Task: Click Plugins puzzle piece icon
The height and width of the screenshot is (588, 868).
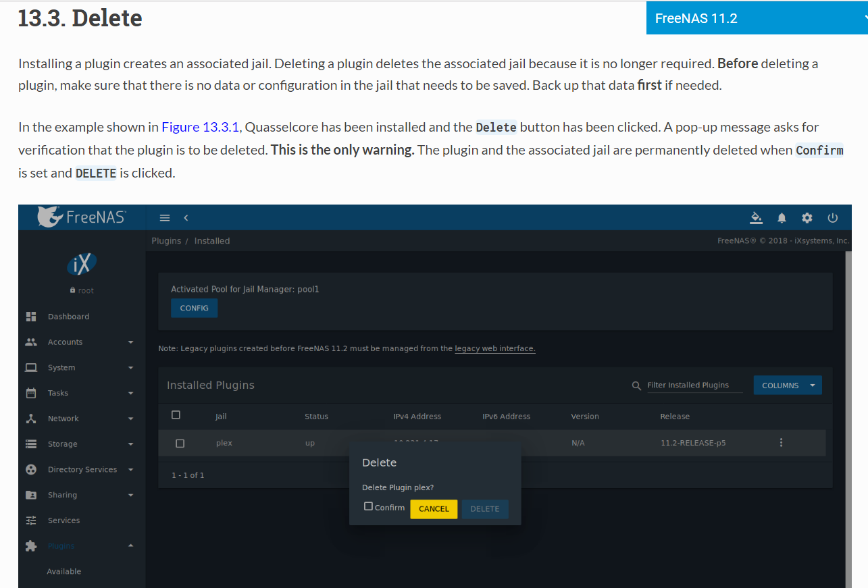Action: point(30,546)
